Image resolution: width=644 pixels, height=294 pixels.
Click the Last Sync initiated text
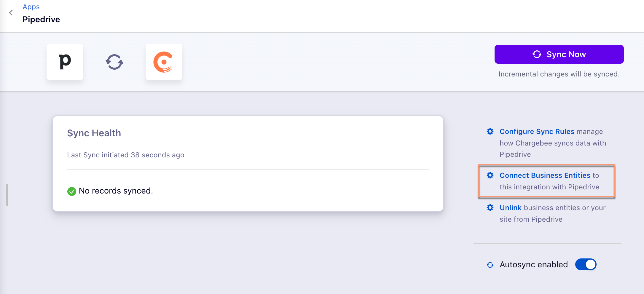[125, 155]
